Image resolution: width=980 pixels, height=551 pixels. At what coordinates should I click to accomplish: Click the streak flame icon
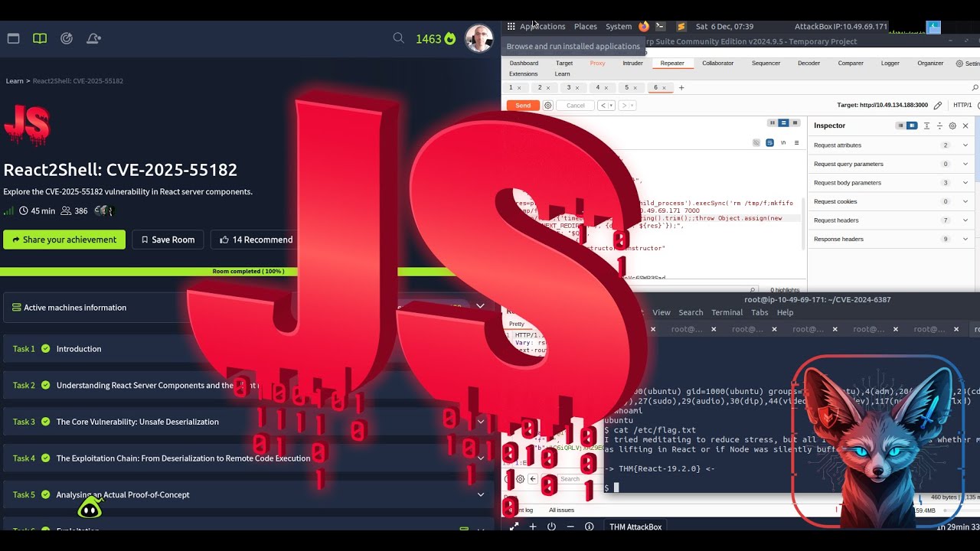pos(450,38)
